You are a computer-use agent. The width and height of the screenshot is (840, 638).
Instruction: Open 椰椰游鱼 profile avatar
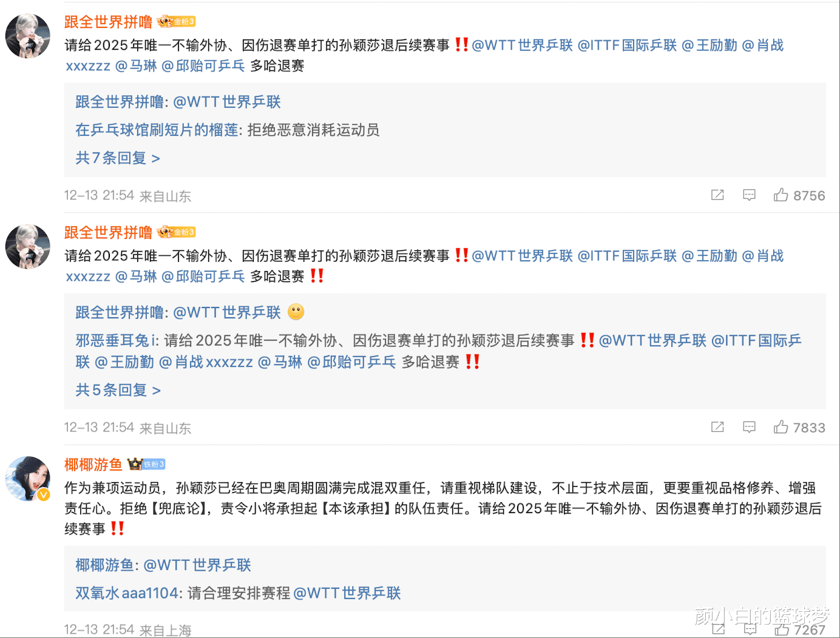coord(28,478)
